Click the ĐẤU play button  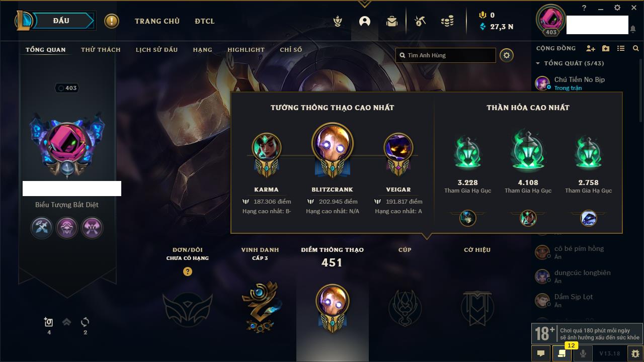pyautogui.click(x=62, y=21)
